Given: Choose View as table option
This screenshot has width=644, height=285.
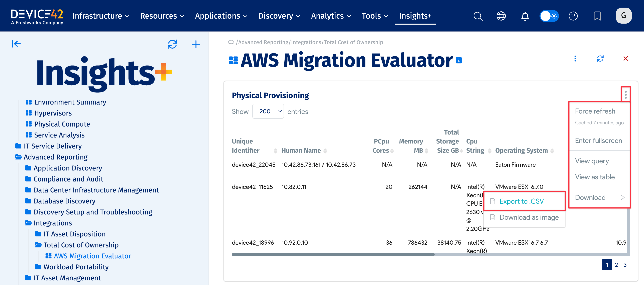Looking at the screenshot, I should (595, 177).
